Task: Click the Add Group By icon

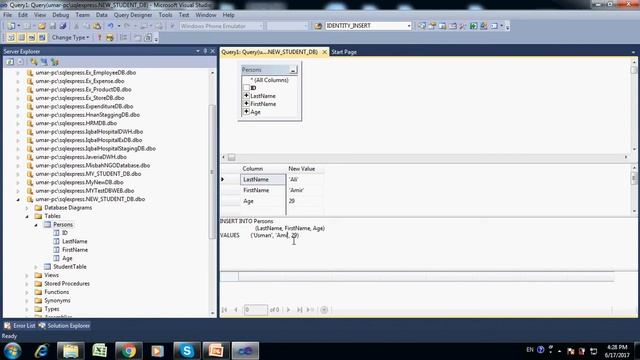Action: tap(124, 38)
